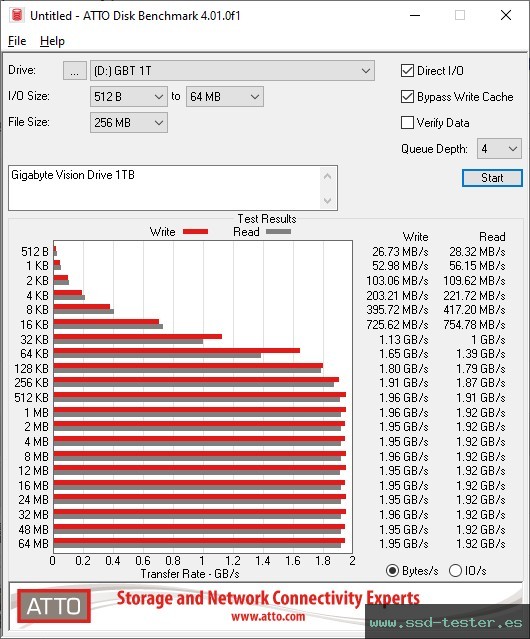
Task: Click the 26.73 MB/s write value
Action: [400, 252]
